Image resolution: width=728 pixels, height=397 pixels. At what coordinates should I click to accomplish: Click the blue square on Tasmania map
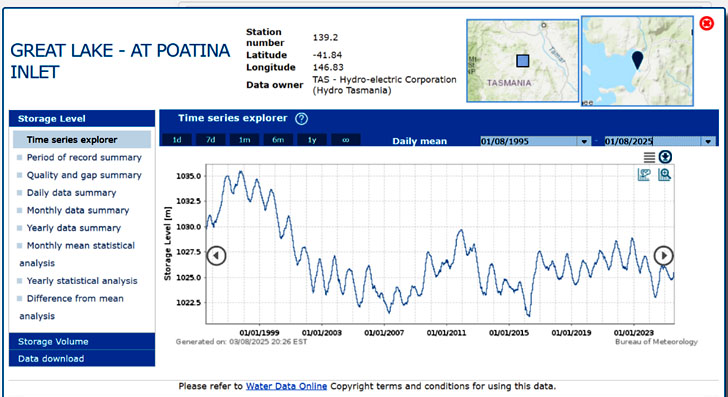(x=523, y=61)
